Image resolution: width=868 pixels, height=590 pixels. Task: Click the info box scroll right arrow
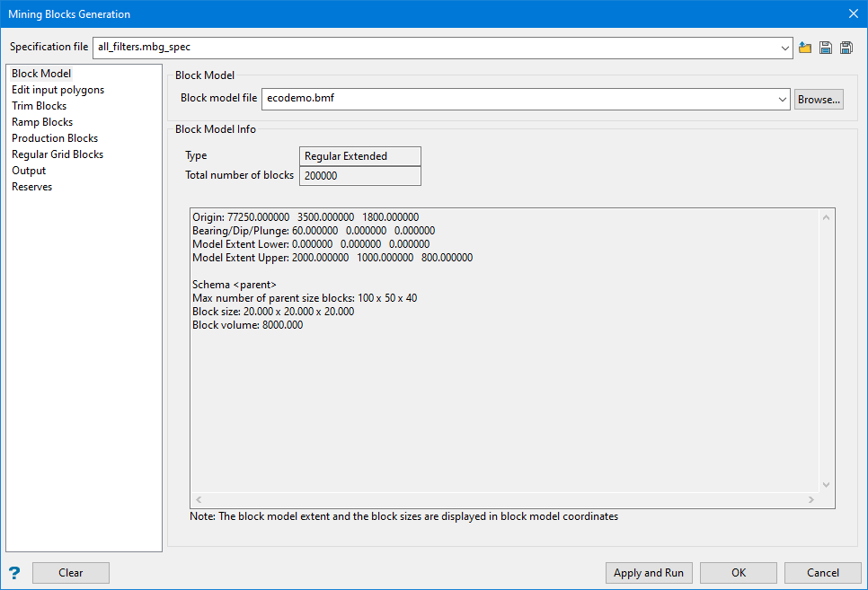coord(811,500)
